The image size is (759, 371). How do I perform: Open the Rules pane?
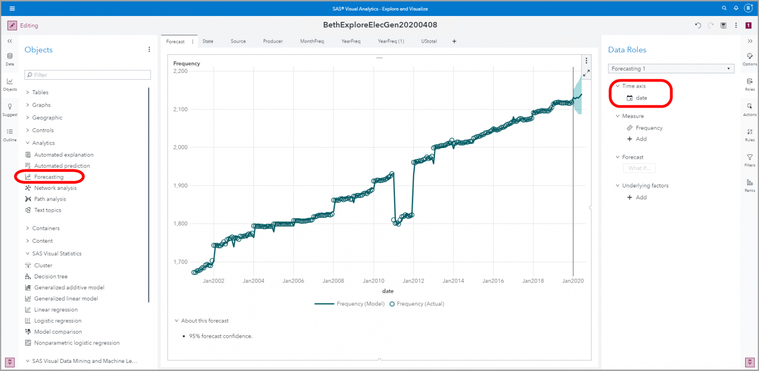coord(750,135)
